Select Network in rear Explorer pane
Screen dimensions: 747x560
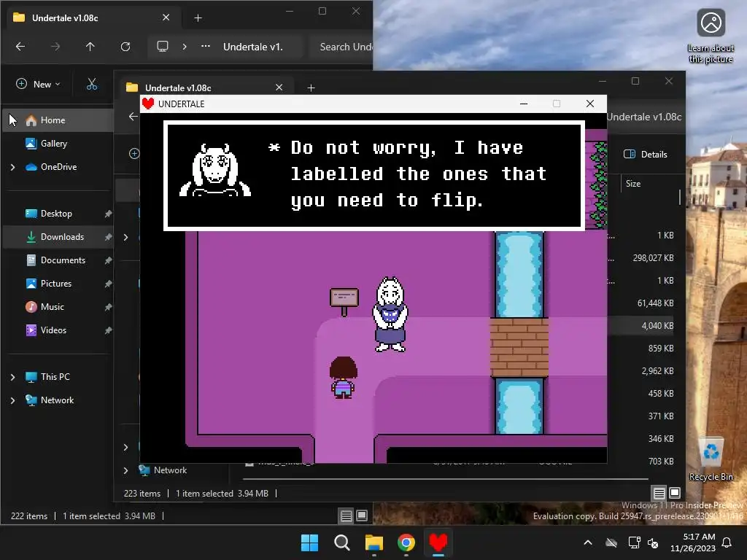pyautogui.click(x=57, y=400)
